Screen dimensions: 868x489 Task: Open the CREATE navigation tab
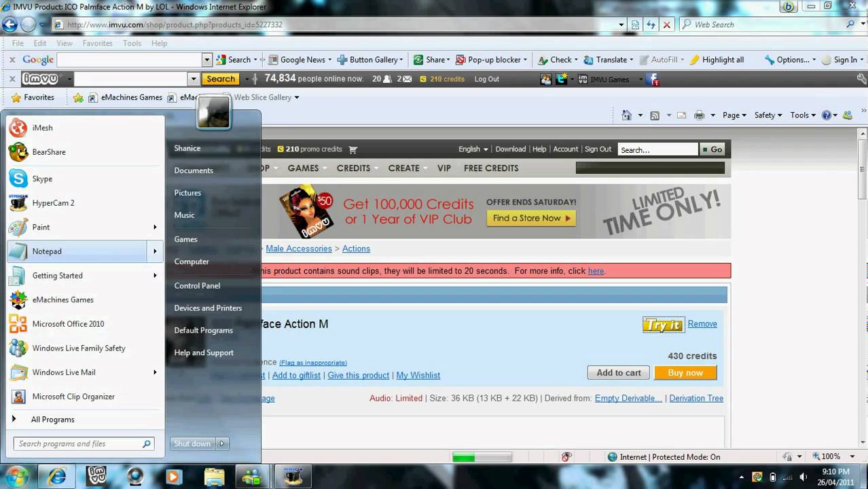(x=404, y=168)
